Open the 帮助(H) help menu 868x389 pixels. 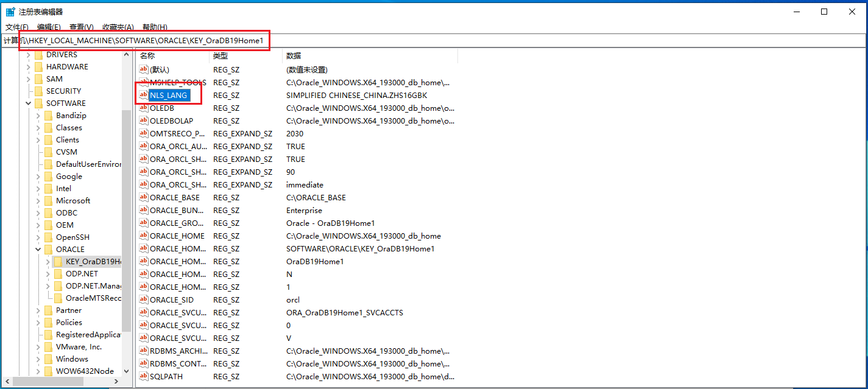pos(155,27)
